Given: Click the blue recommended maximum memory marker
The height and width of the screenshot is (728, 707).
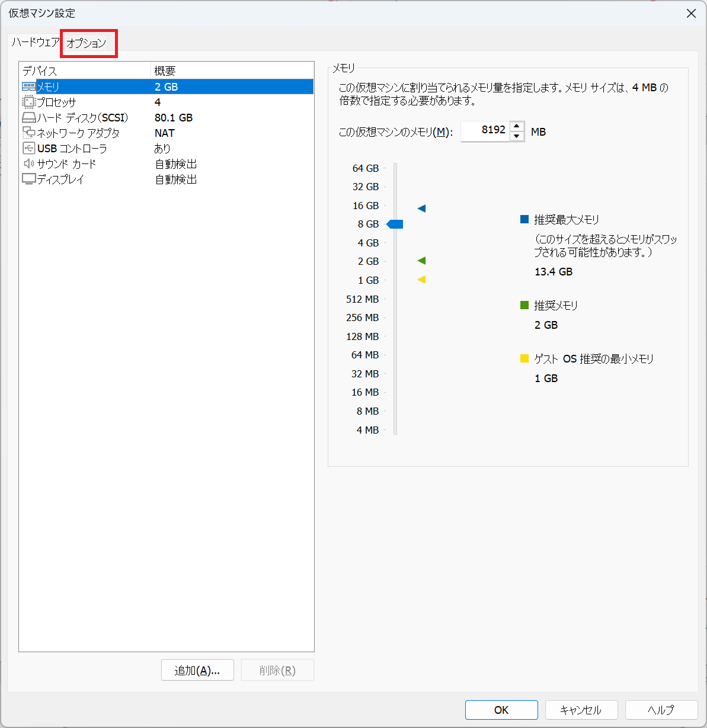Looking at the screenshot, I should (x=421, y=209).
